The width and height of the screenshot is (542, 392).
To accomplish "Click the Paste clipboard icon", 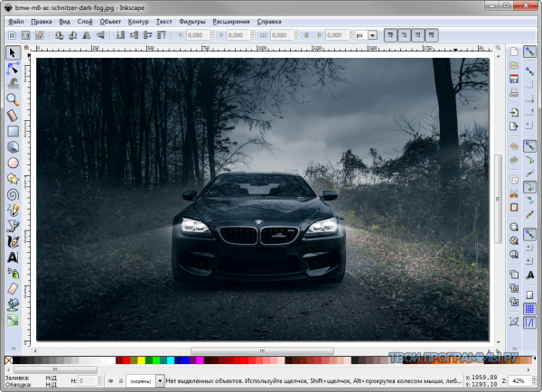I will coord(514,208).
